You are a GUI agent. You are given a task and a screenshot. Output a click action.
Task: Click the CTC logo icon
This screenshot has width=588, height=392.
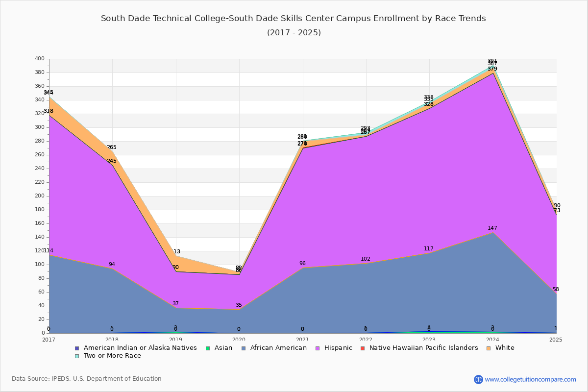pos(478,379)
